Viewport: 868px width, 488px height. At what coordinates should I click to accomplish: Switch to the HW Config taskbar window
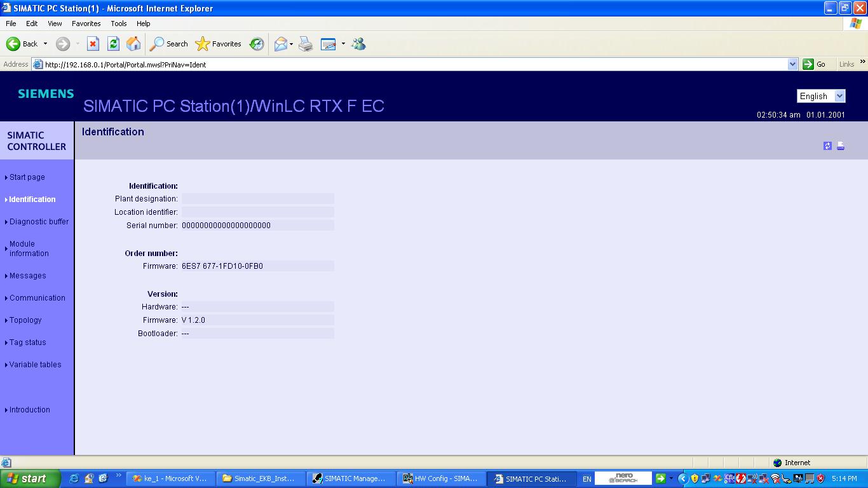coord(441,478)
